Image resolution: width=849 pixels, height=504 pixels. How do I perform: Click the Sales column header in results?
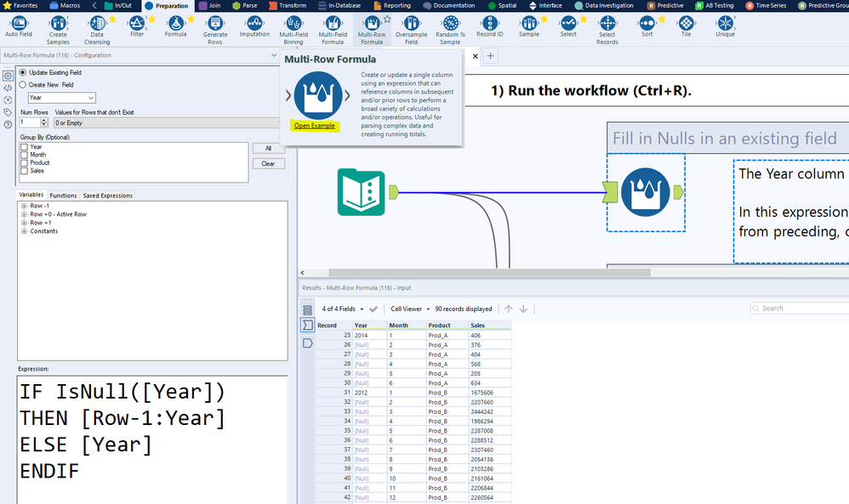click(489, 326)
